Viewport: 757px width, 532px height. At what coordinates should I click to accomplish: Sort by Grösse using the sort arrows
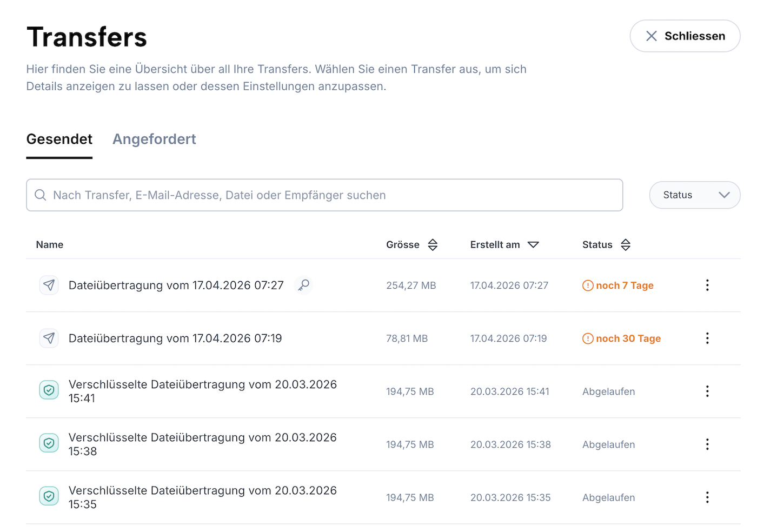click(x=433, y=245)
